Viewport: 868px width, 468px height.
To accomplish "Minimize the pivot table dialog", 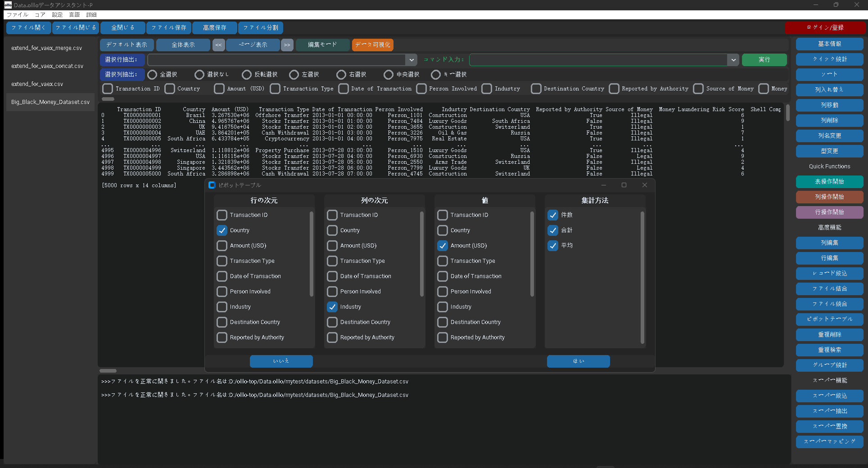I will [x=603, y=185].
